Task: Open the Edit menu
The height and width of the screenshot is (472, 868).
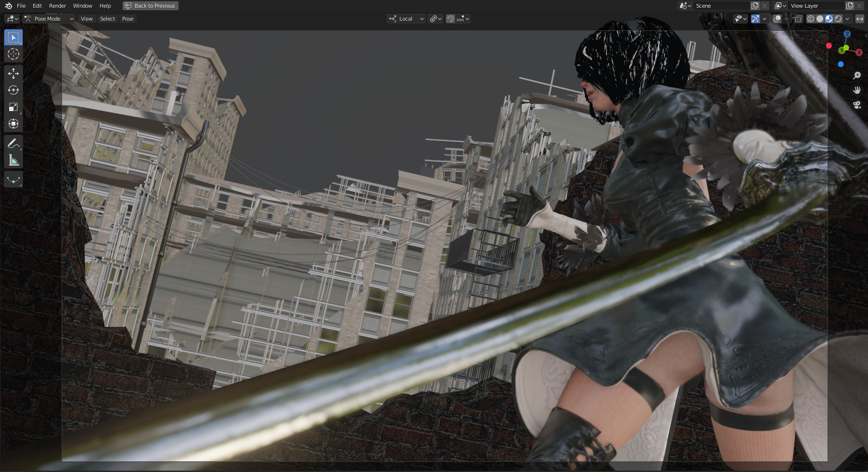Action: tap(37, 6)
